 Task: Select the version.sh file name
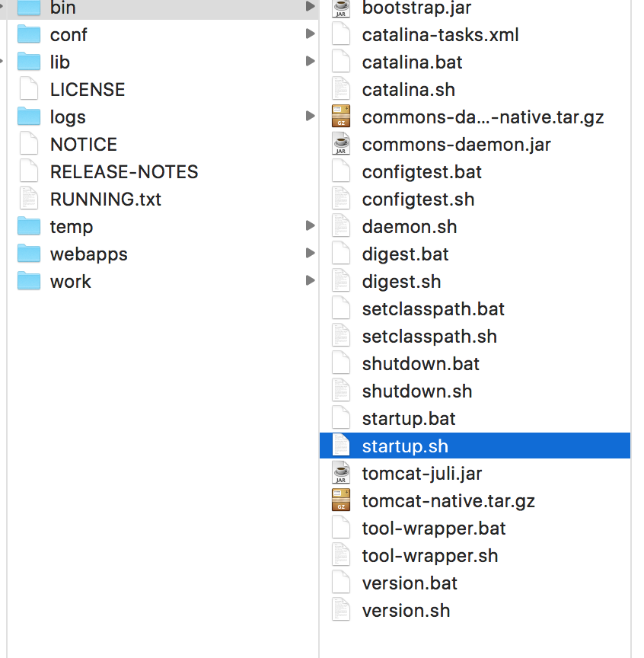pos(406,611)
